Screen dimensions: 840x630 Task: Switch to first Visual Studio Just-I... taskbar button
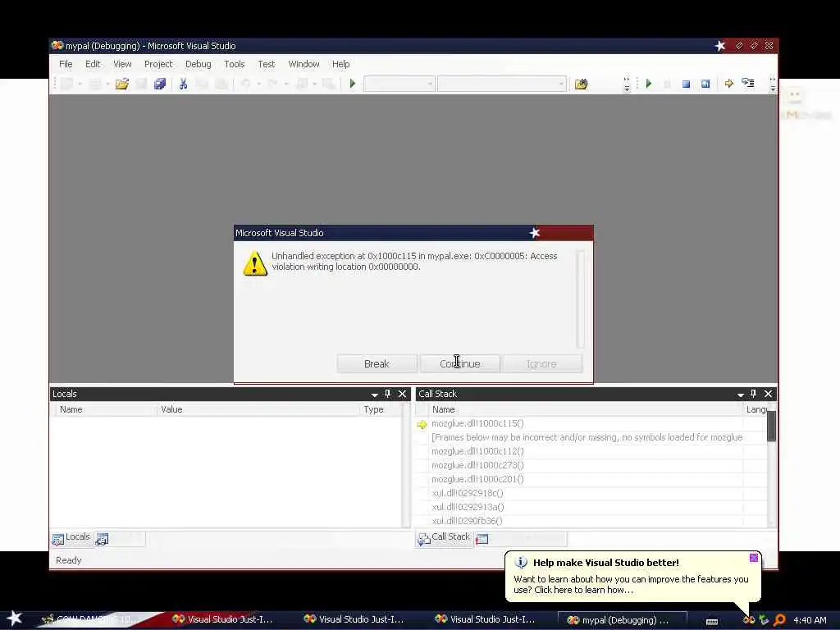click(x=223, y=619)
